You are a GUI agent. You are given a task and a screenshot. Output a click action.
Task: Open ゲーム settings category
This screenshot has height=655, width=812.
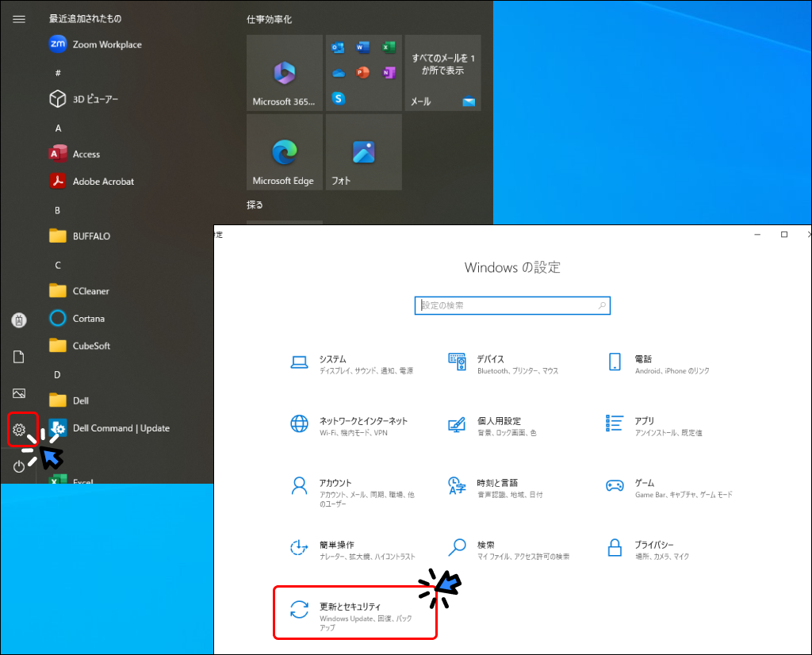pyautogui.click(x=669, y=488)
